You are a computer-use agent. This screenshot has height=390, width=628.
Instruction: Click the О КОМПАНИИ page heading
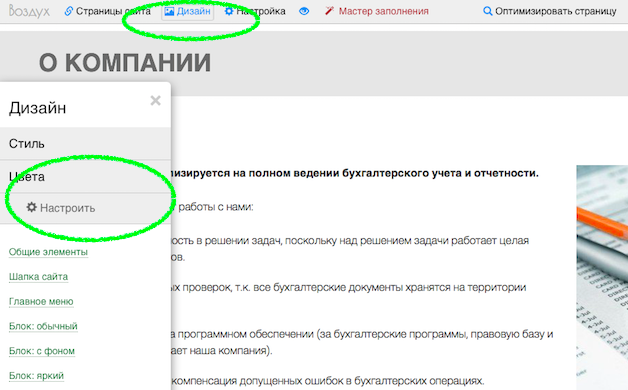[125, 63]
